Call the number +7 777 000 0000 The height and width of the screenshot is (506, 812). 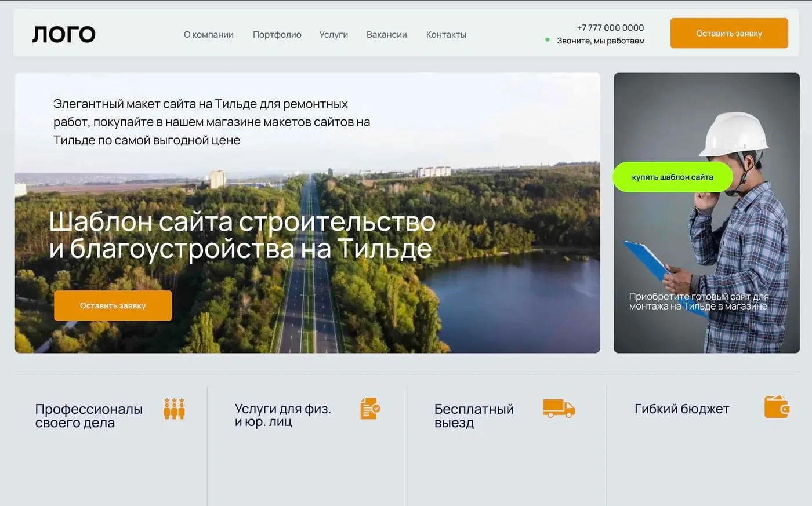tap(610, 27)
